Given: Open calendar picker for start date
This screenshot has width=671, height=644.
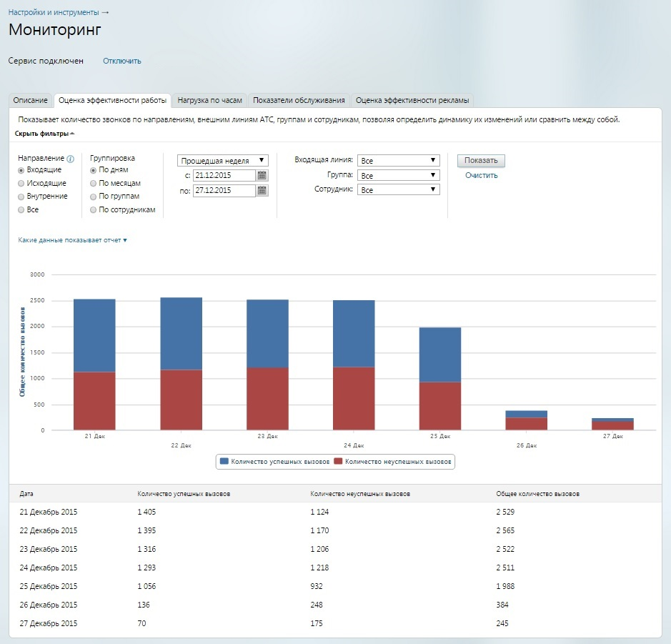Looking at the screenshot, I should coord(262,175).
